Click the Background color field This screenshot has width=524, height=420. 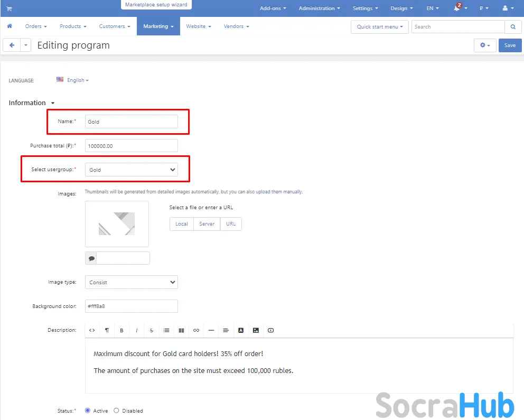click(132, 306)
